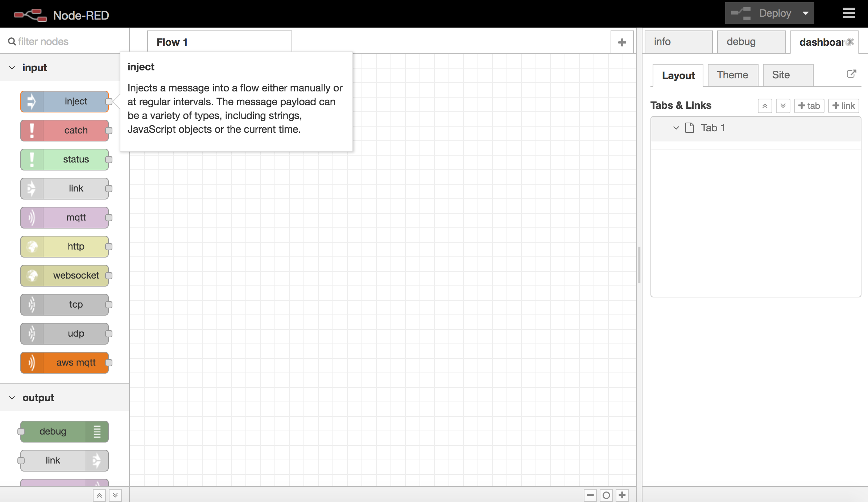Screen dimensions: 868x502
Task: Select the link input node
Action: 65,188
